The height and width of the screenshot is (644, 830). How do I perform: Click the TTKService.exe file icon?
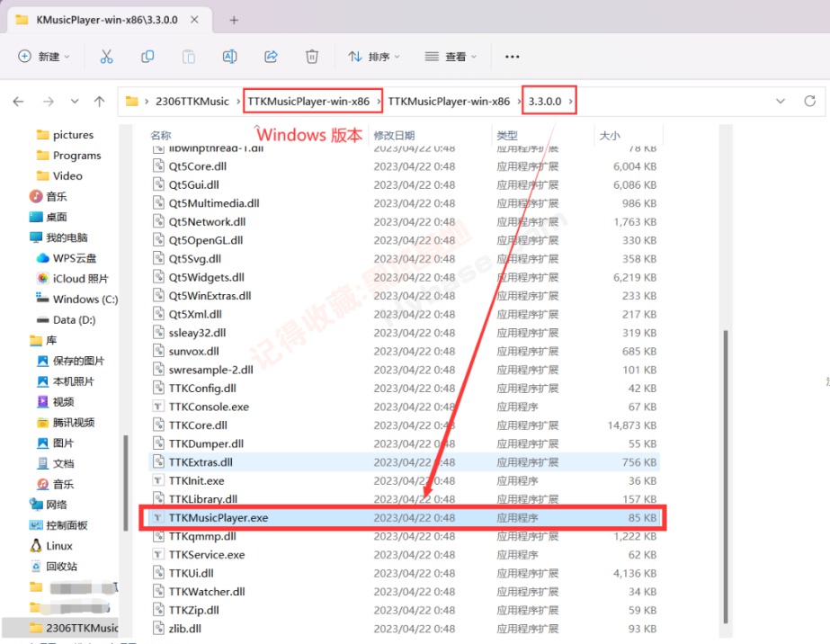(157, 554)
